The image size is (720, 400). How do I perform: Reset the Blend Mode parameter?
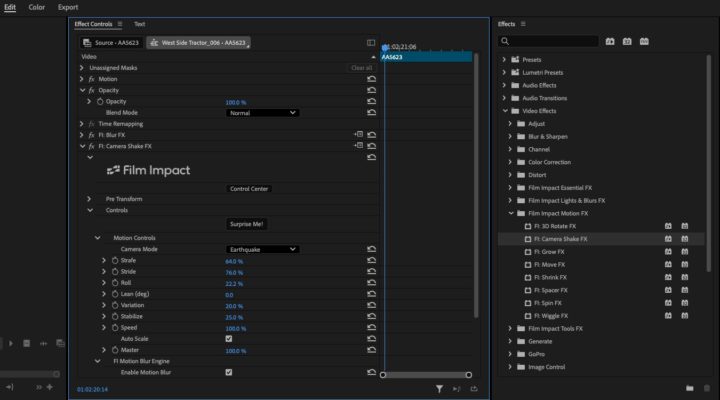[371, 113]
